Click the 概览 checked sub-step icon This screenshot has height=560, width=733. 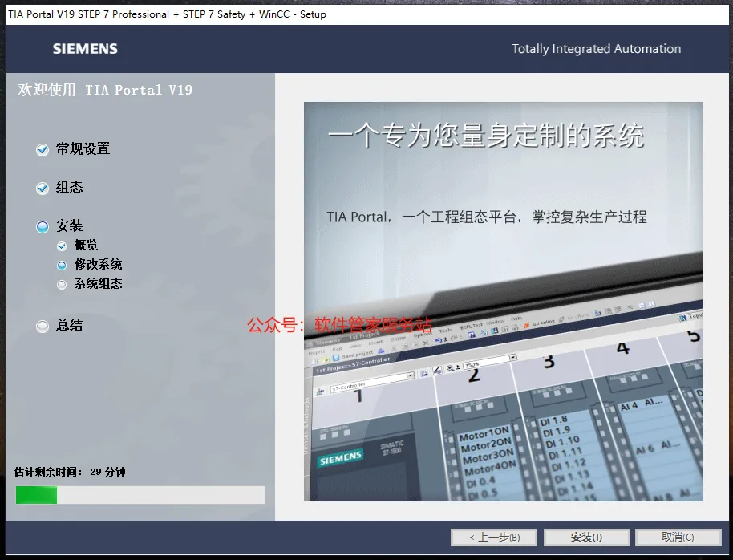62,246
